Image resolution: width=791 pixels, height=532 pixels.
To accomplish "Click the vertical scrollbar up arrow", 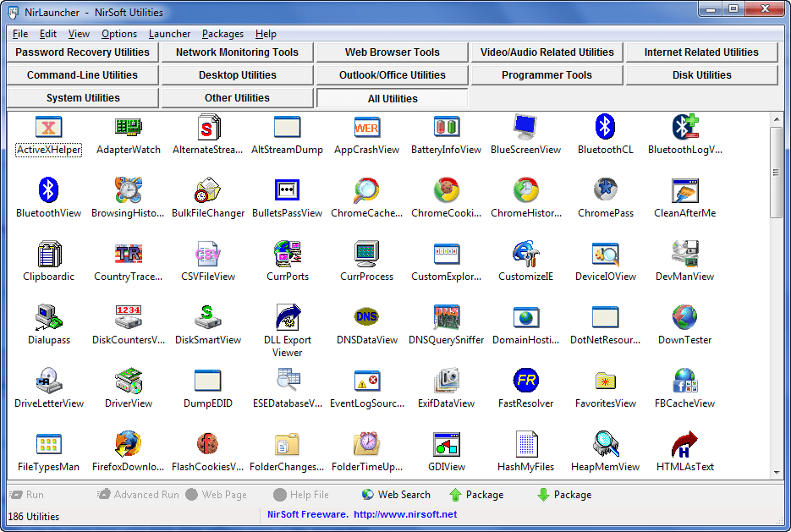I will pyautogui.click(x=777, y=119).
